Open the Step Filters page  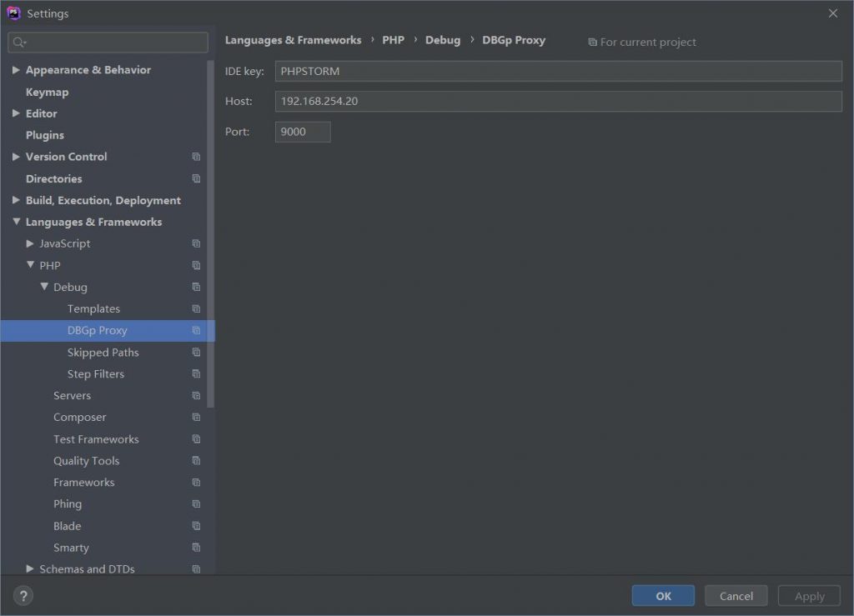click(96, 373)
